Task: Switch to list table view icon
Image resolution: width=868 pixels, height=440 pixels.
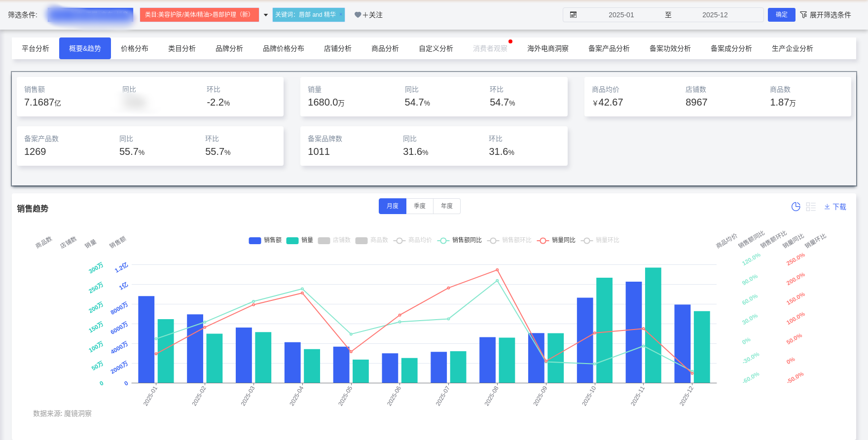Action: click(x=811, y=207)
